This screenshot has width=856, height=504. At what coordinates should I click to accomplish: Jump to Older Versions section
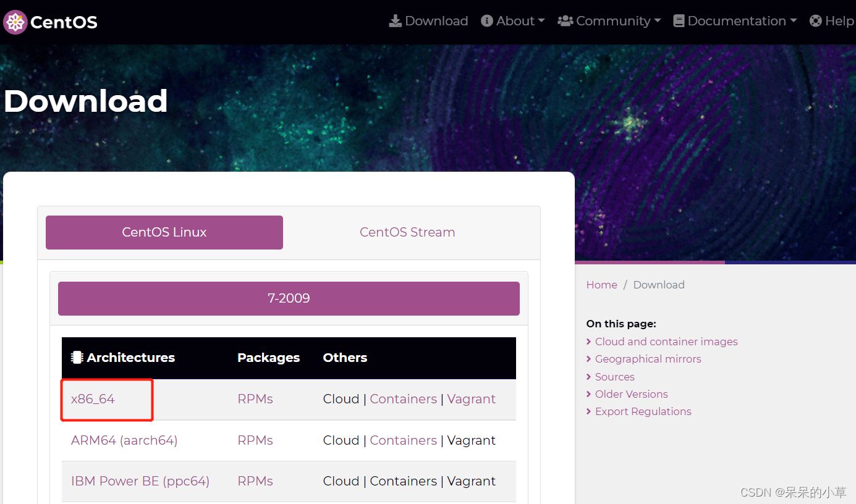click(632, 394)
